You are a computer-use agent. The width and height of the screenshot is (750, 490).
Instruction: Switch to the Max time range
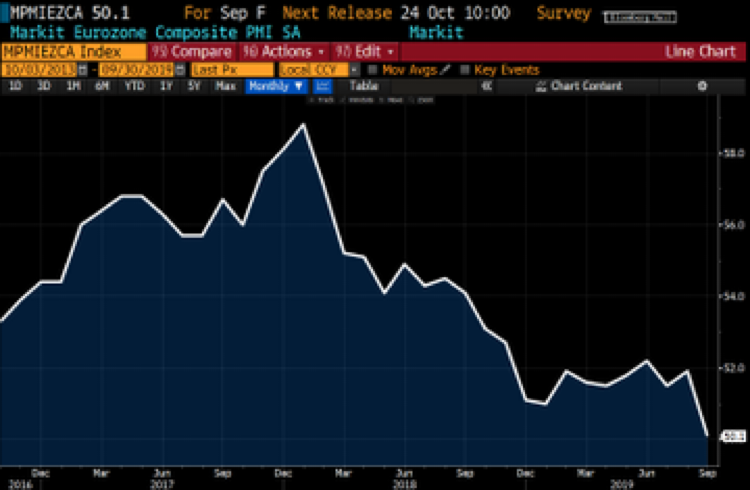(x=226, y=87)
